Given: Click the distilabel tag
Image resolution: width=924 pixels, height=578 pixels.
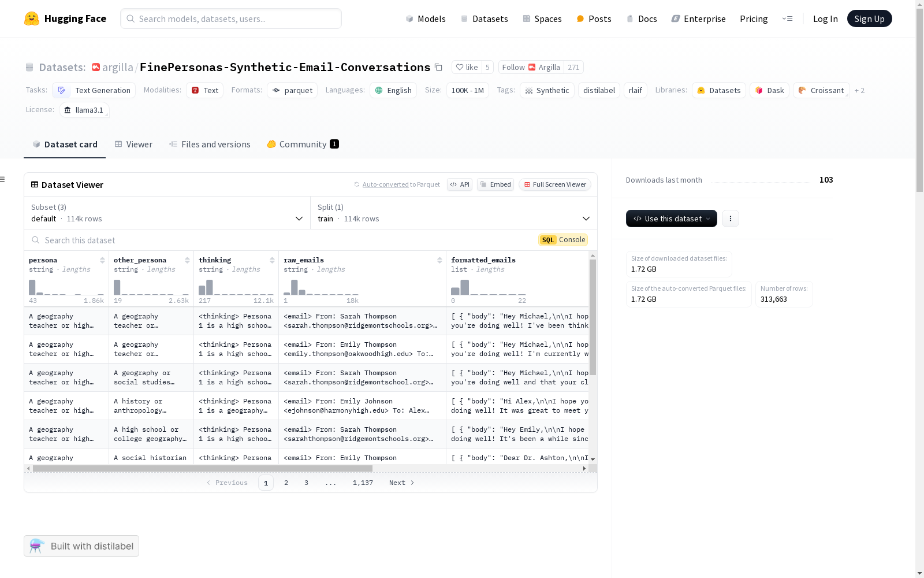Looking at the screenshot, I should [x=599, y=90].
